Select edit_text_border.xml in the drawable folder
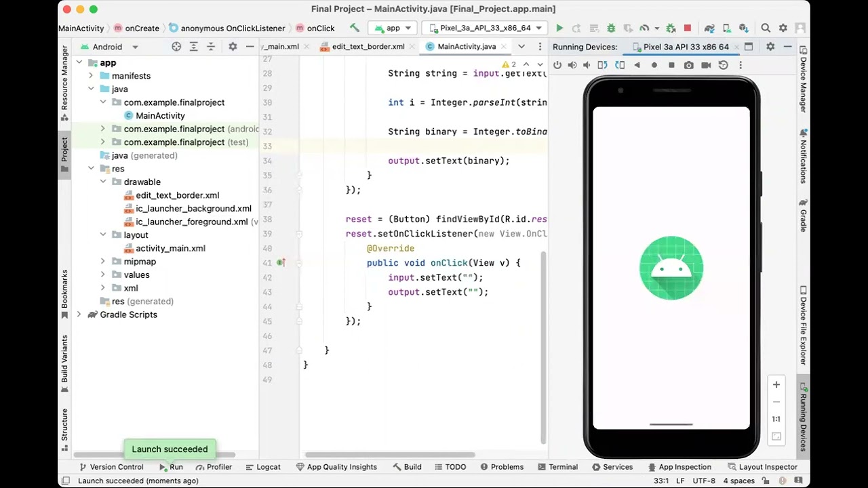The width and height of the screenshot is (868, 488). (x=177, y=195)
